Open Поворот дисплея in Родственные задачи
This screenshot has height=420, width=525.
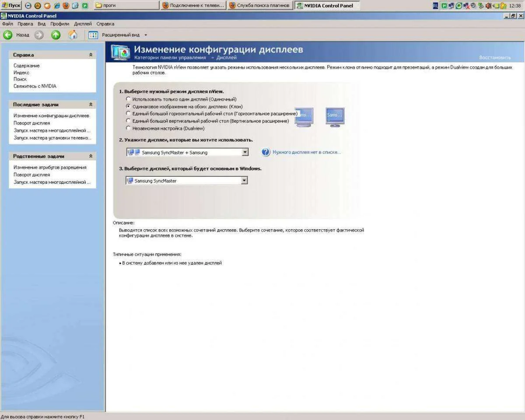31,175
